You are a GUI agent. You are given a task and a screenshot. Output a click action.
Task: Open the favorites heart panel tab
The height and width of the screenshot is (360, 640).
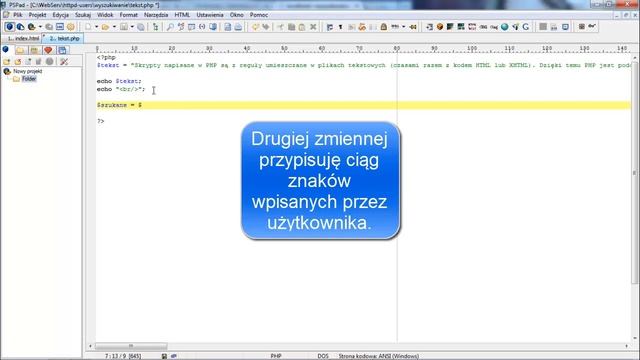(48, 50)
